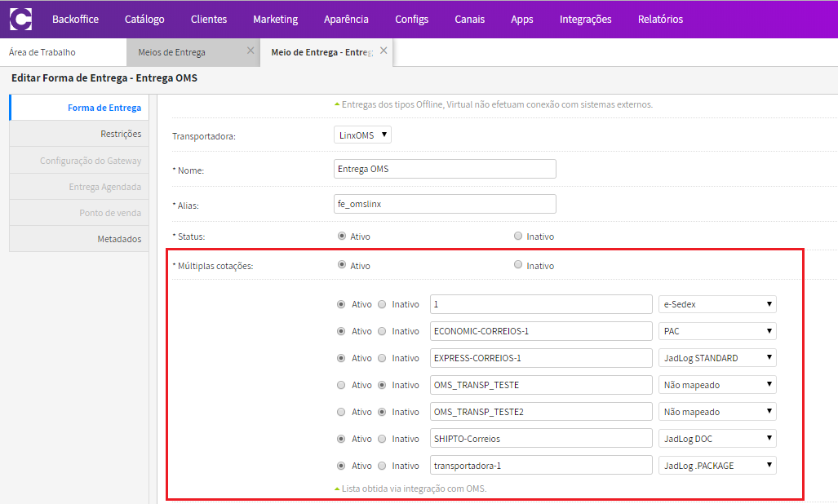Set Status to Ativo

pyautogui.click(x=342, y=236)
